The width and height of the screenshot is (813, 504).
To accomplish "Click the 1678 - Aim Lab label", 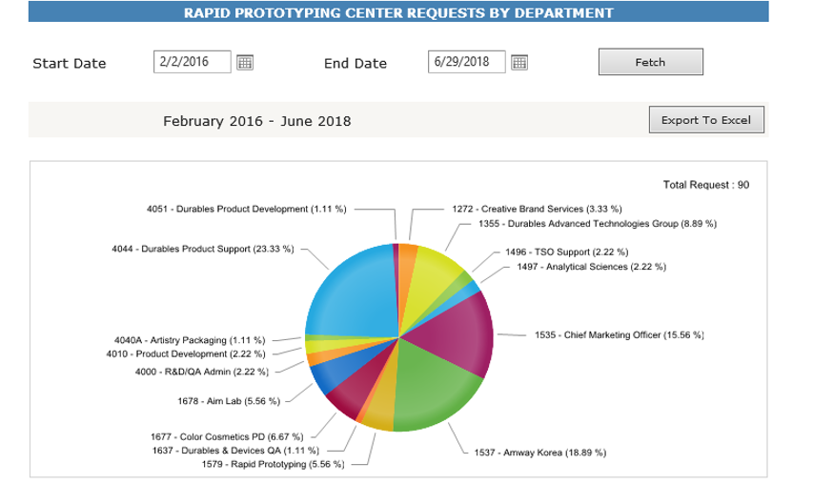I will coord(229,401).
